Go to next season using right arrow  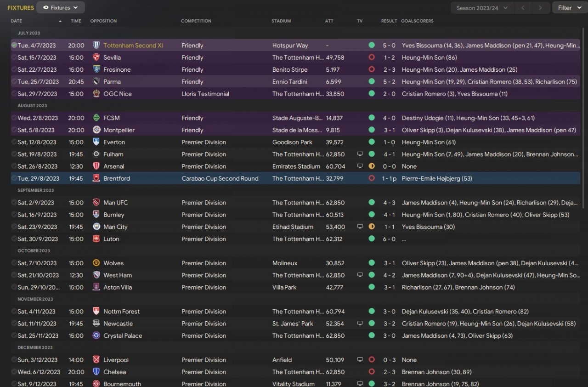[x=541, y=8]
